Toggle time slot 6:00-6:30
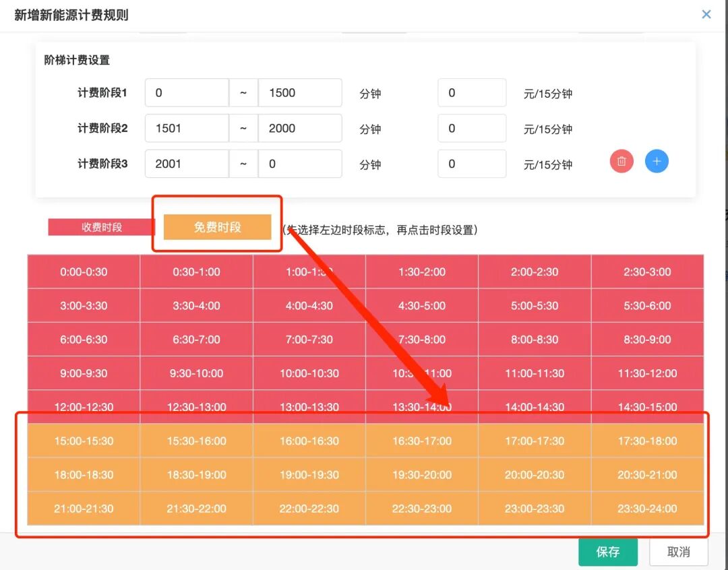Screen dimensions: 728x570 pyautogui.click(x=84, y=340)
